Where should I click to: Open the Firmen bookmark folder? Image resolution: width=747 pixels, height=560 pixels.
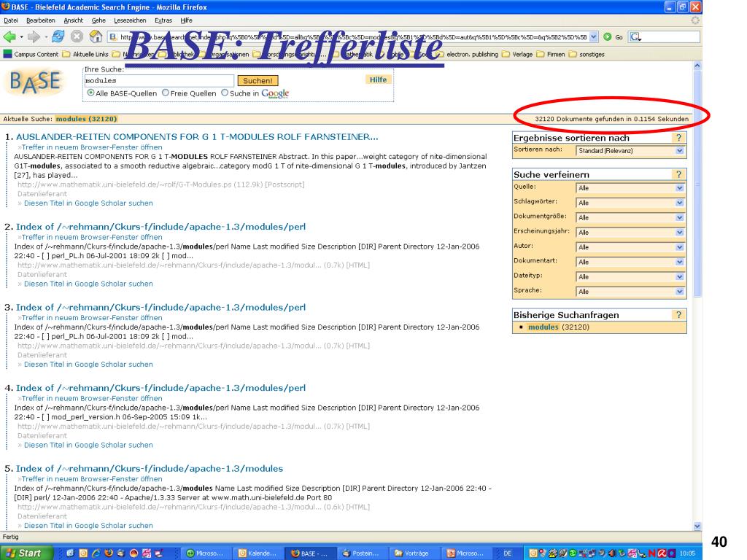551,54
